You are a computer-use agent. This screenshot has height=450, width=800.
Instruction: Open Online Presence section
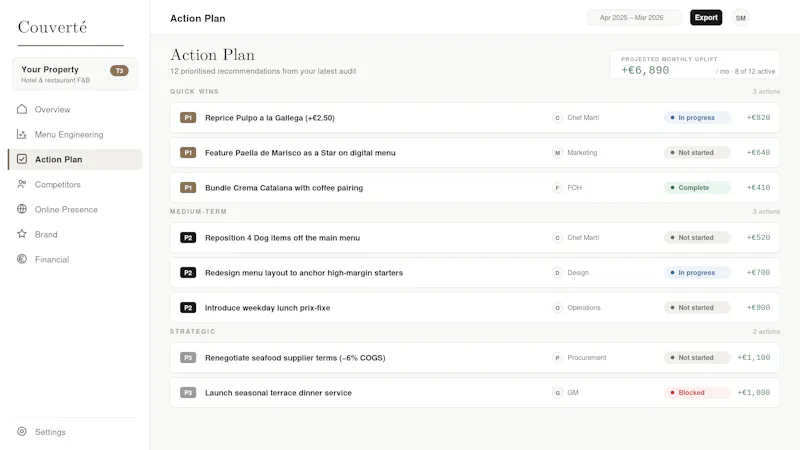pyautogui.click(x=75, y=209)
